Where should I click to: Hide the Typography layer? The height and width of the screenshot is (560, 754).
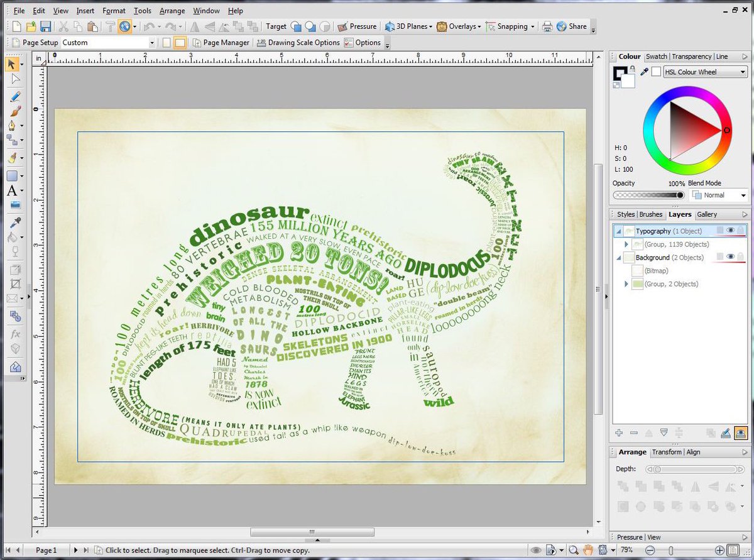[731, 231]
